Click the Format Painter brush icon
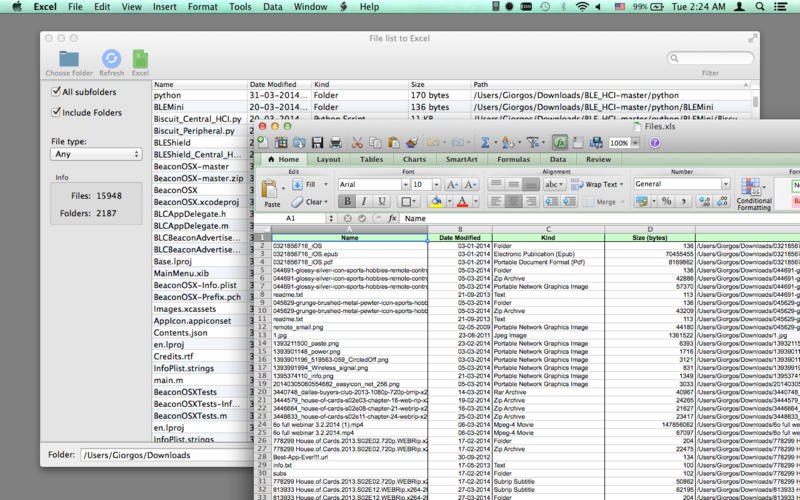This screenshot has height=500, width=800. (x=412, y=143)
